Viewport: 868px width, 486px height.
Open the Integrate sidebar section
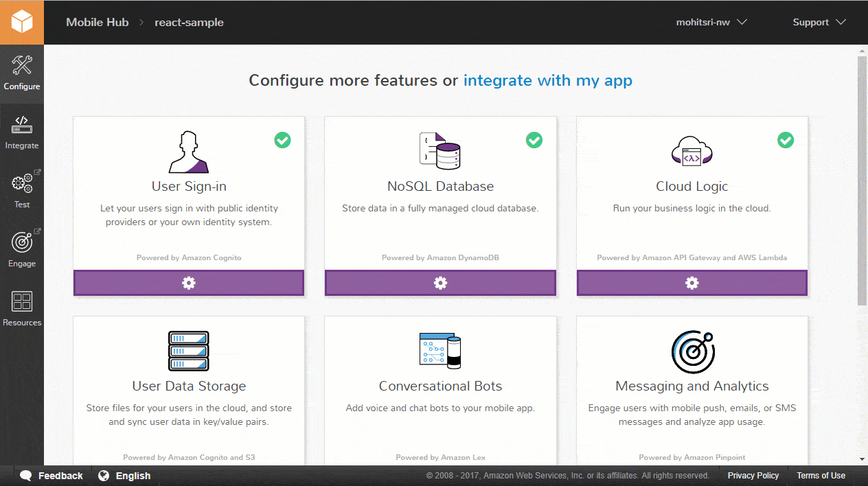(x=22, y=133)
